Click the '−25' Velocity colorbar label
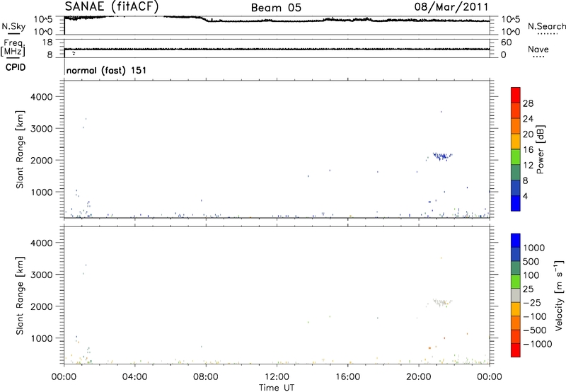Screen dimensions: 566x392 [x=532, y=302]
